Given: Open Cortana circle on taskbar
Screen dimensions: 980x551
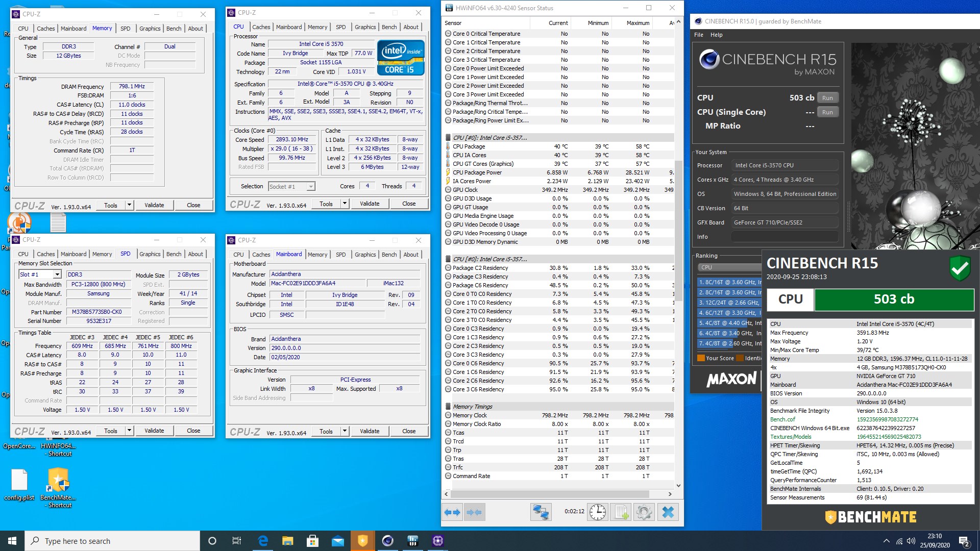Looking at the screenshot, I should coord(212,541).
